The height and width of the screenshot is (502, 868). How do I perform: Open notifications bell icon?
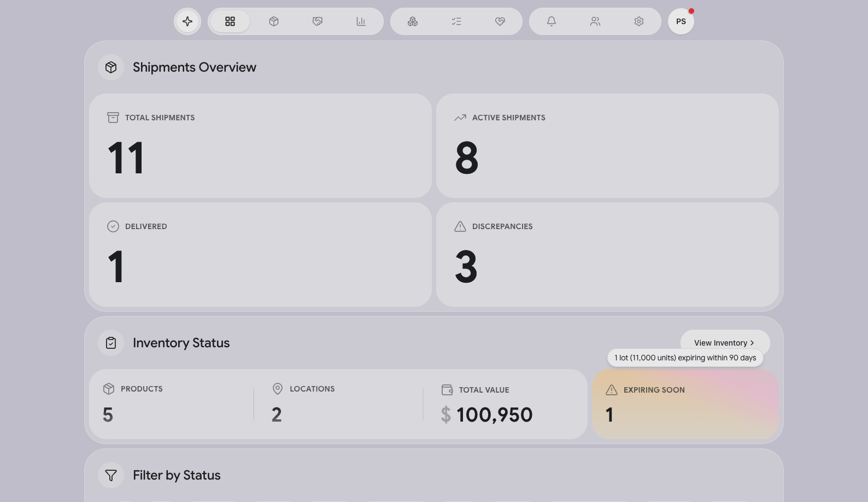552,21
